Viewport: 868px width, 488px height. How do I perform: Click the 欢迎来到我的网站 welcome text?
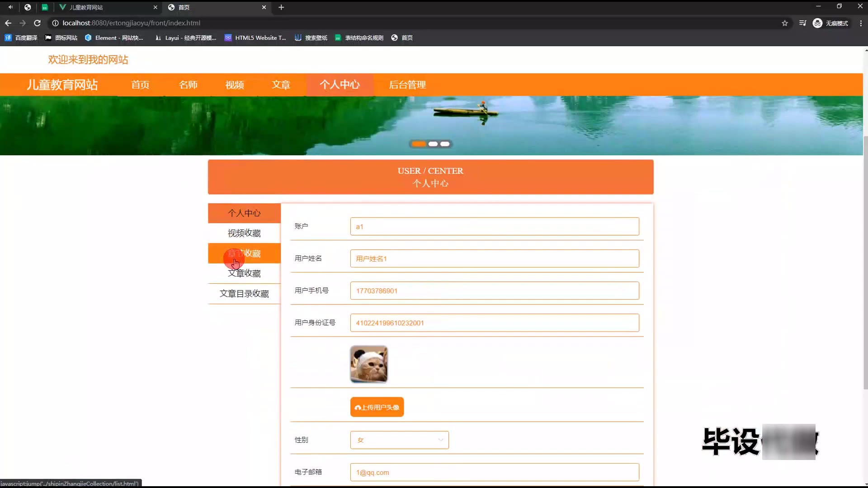point(88,60)
